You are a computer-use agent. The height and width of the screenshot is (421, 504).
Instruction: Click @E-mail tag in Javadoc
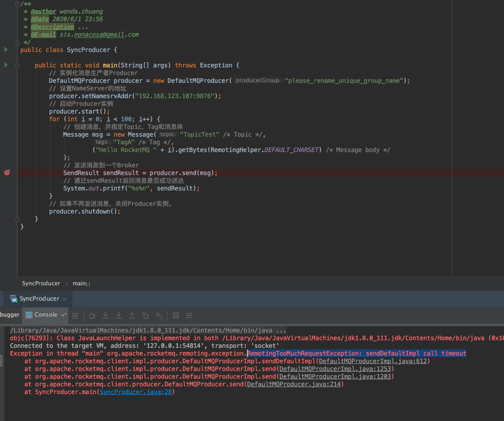pos(43,34)
